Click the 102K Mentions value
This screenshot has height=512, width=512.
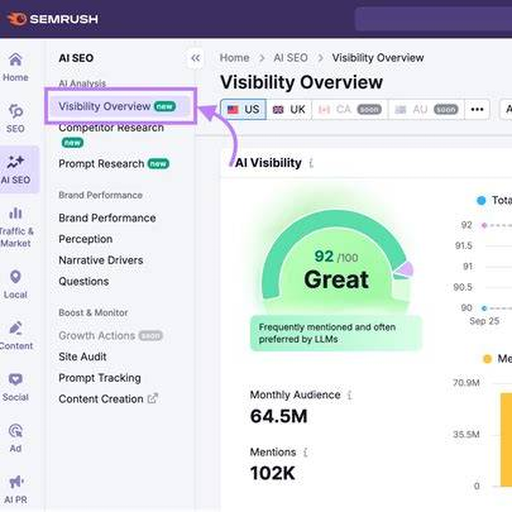click(x=273, y=473)
